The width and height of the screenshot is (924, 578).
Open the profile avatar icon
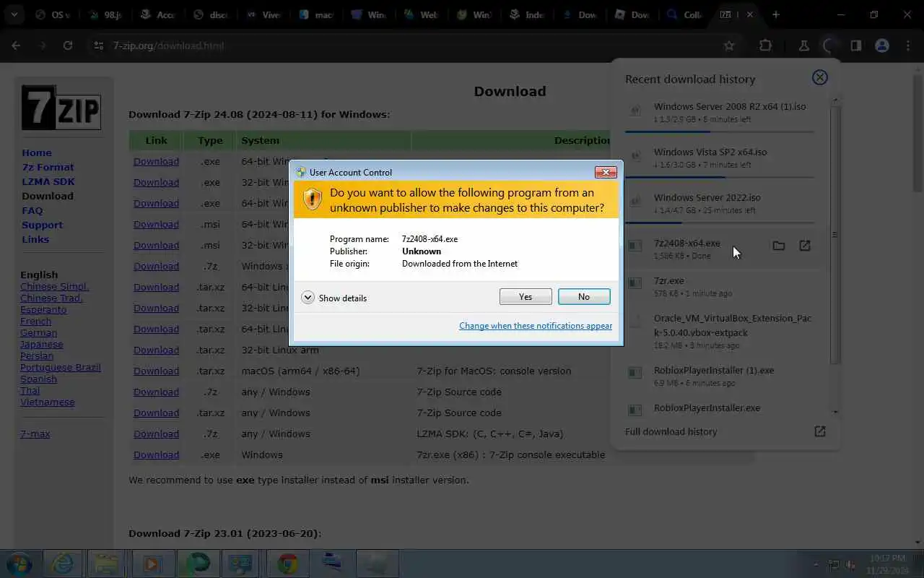point(881,46)
